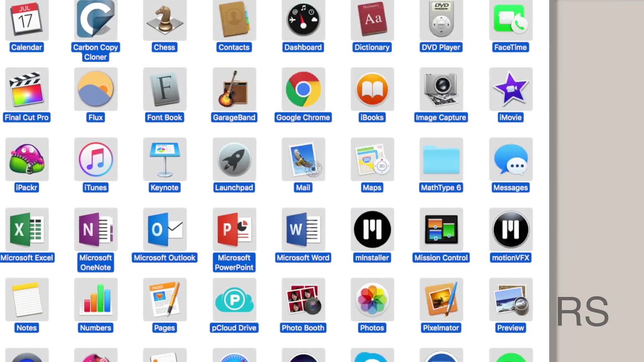The image size is (644, 362).
Task: Select the Launchpad rocket icon
Action: click(x=234, y=159)
